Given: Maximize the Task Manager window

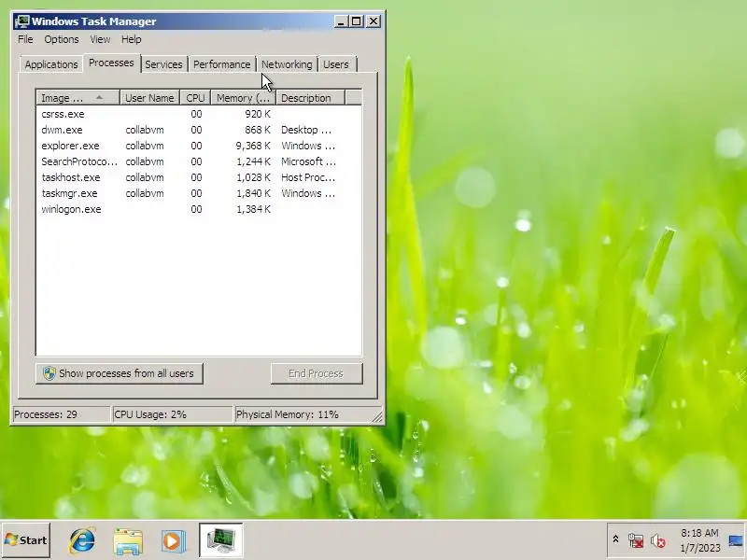Looking at the screenshot, I should pos(356,21).
